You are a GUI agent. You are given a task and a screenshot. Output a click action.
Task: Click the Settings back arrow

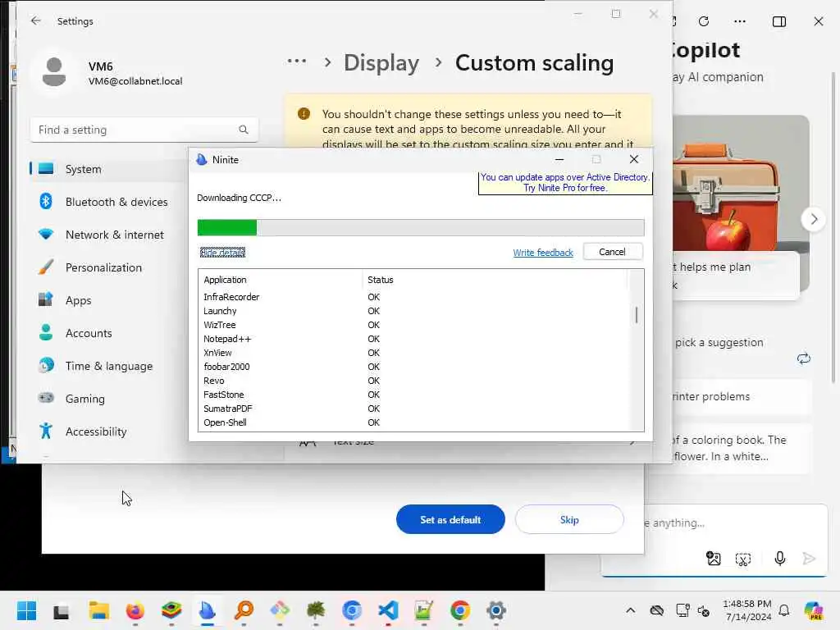pos(36,21)
